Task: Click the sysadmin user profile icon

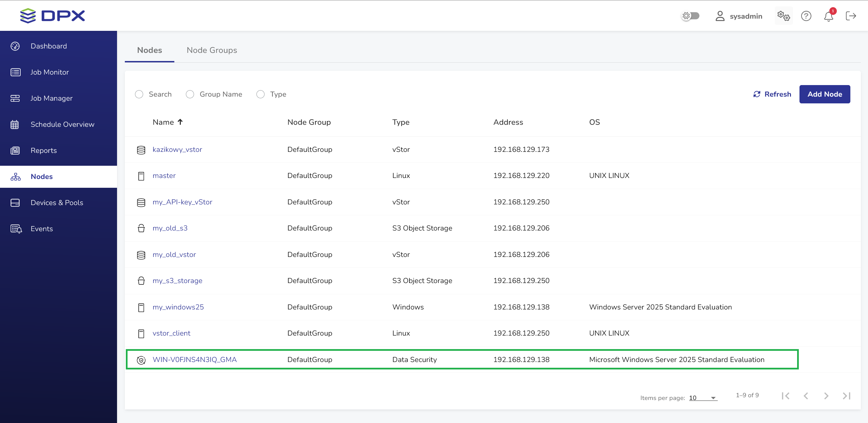Action: pos(720,16)
